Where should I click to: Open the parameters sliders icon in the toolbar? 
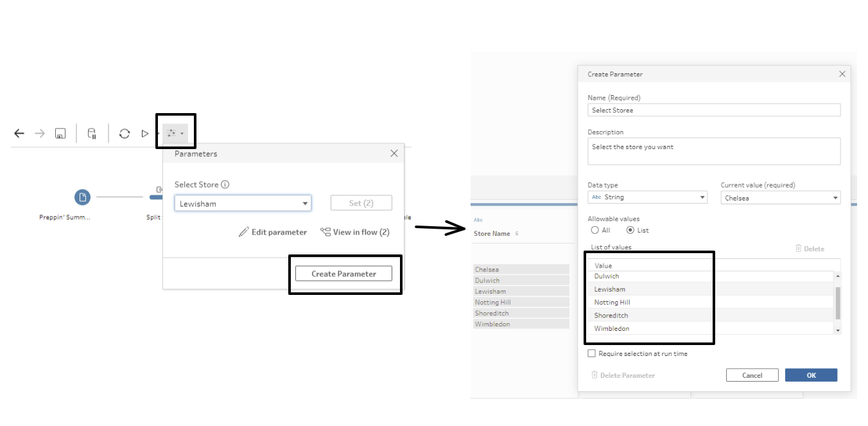(x=175, y=134)
